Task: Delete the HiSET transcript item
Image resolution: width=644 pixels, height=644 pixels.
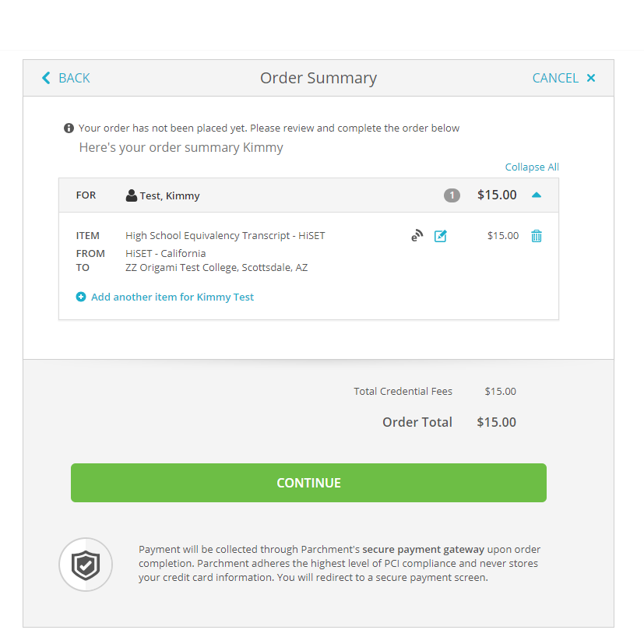Action: [x=536, y=235]
